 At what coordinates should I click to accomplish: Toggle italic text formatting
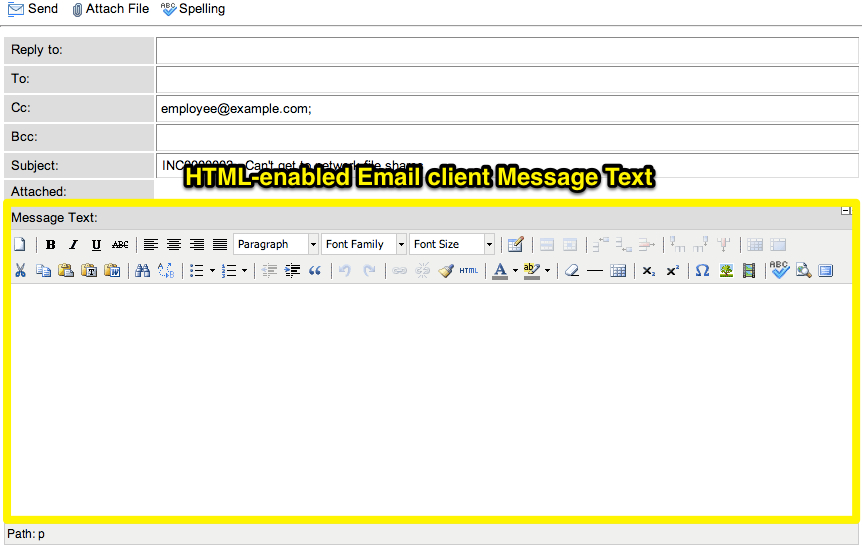coord(73,245)
